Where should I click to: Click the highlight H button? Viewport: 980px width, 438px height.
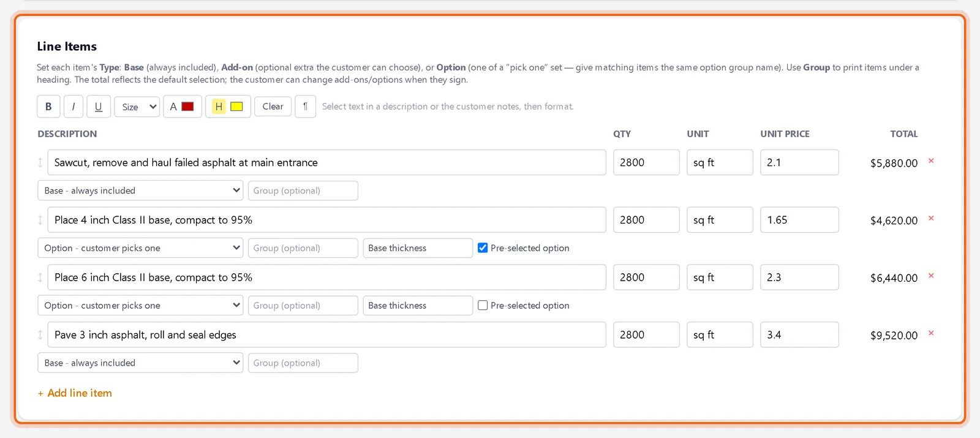(219, 107)
